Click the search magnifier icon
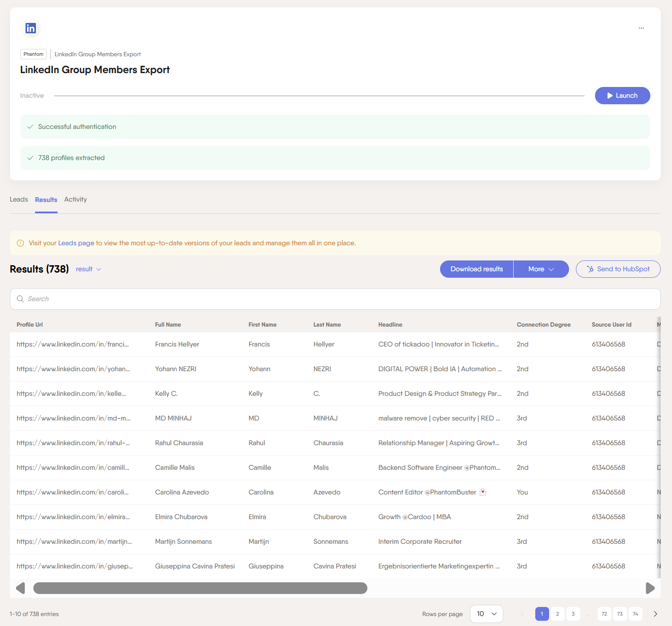 [20, 299]
